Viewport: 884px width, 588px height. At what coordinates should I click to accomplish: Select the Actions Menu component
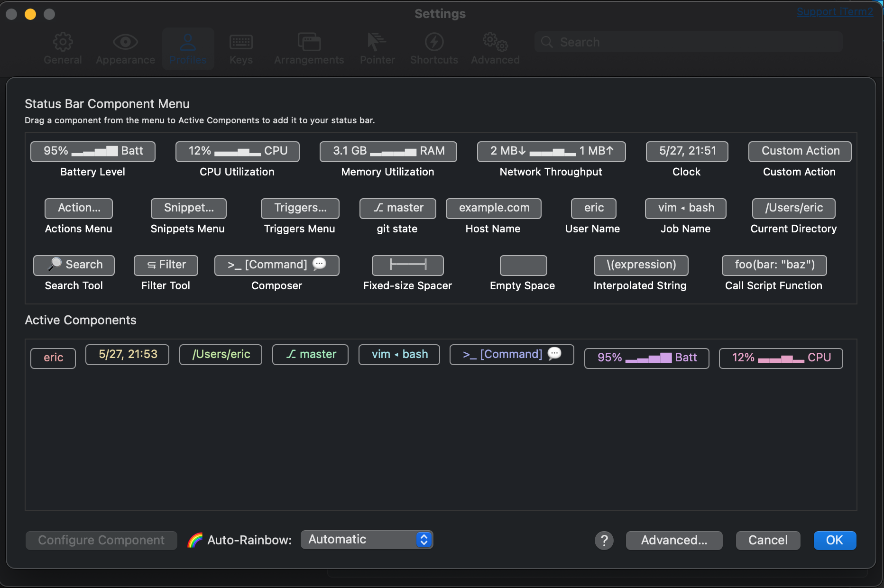[x=79, y=208]
